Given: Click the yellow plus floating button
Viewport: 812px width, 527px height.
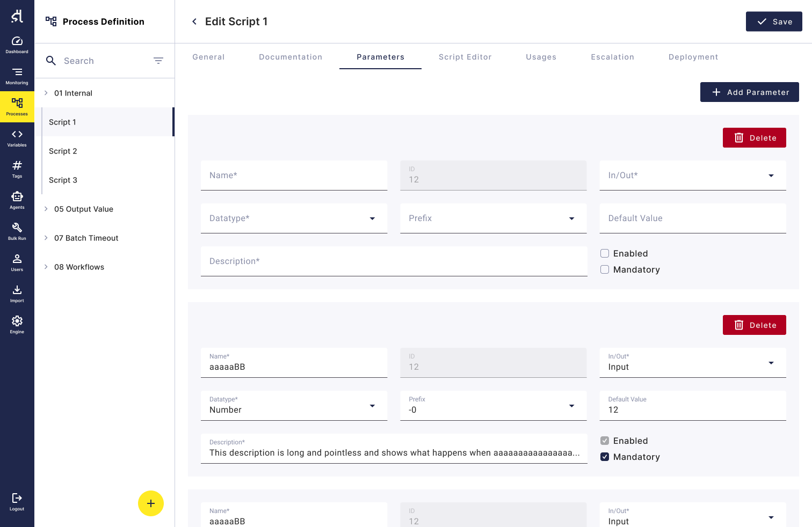Looking at the screenshot, I should pos(151,503).
